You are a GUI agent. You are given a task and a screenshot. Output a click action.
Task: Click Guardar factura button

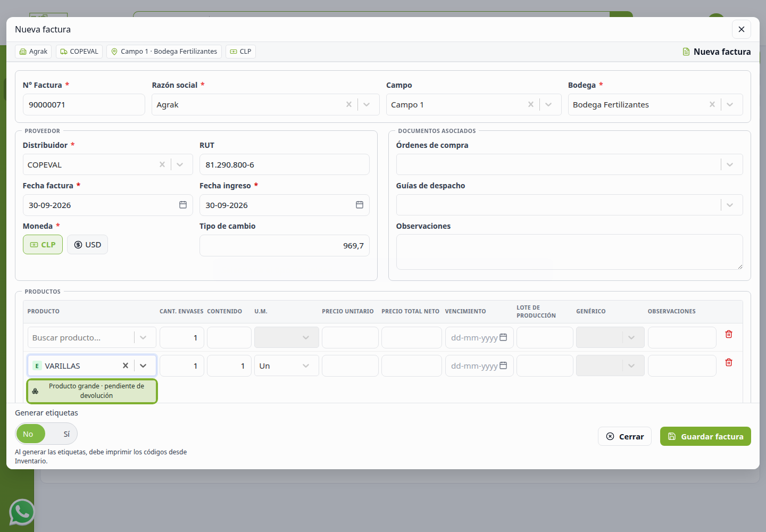[x=705, y=436]
